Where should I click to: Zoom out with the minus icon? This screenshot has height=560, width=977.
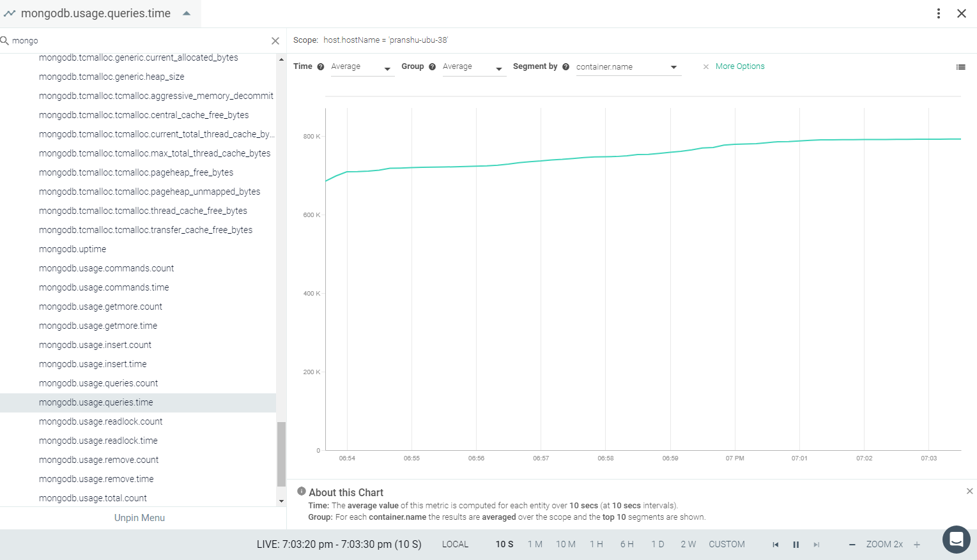pos(852,545)
